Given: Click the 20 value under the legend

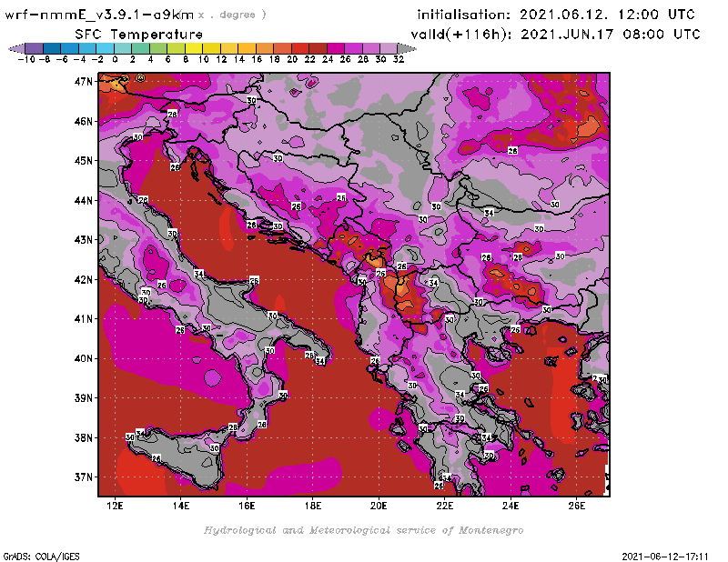Looking at the screenshot, I should [291, 59].
